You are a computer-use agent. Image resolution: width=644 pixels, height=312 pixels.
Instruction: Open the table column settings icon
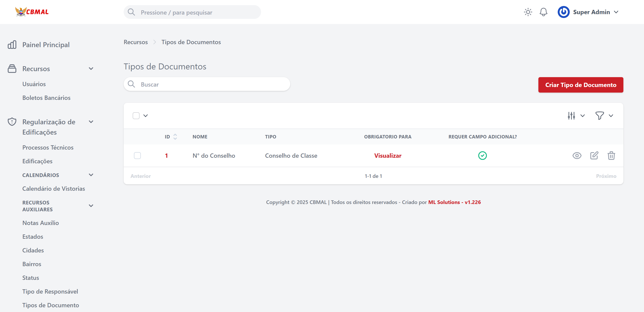point(571,115)
